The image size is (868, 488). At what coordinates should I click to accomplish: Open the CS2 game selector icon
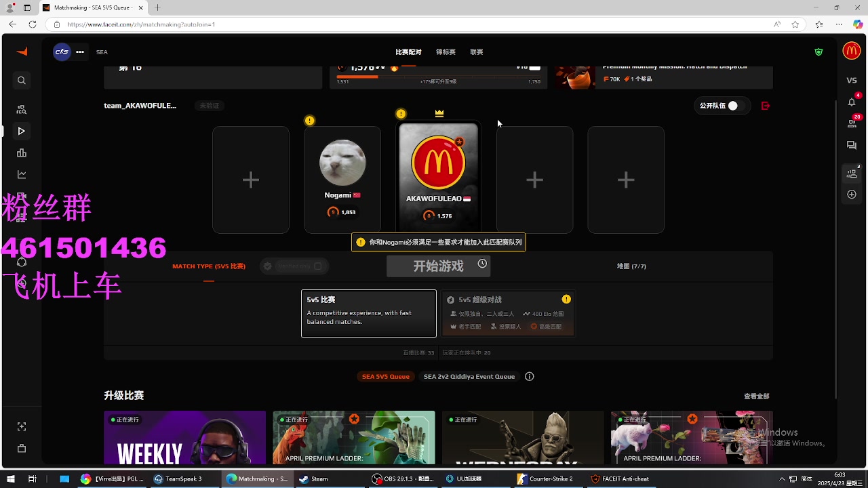pyautogui.click(x=62, y=52)
